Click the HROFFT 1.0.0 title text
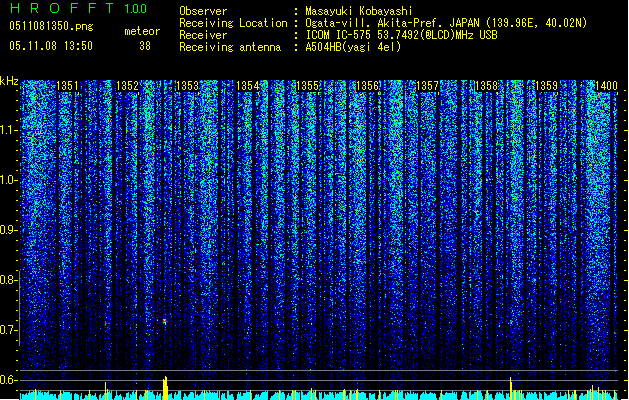629x400 pixels. [x=79, y=8]
